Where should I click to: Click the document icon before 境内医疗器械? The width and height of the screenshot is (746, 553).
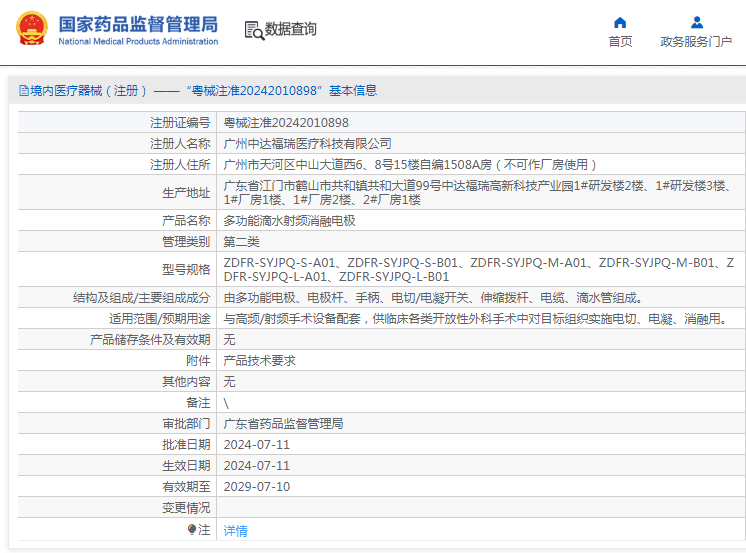[x=23, y=90]
